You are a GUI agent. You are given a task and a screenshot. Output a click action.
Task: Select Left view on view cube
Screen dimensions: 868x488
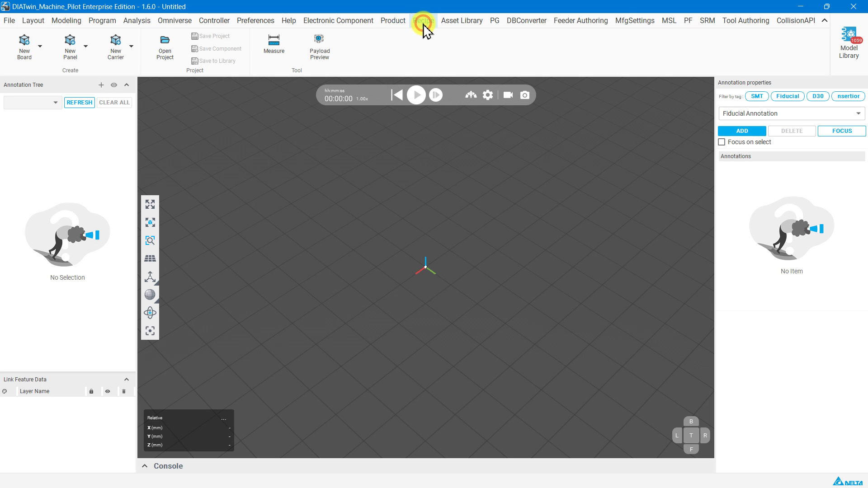677,436
